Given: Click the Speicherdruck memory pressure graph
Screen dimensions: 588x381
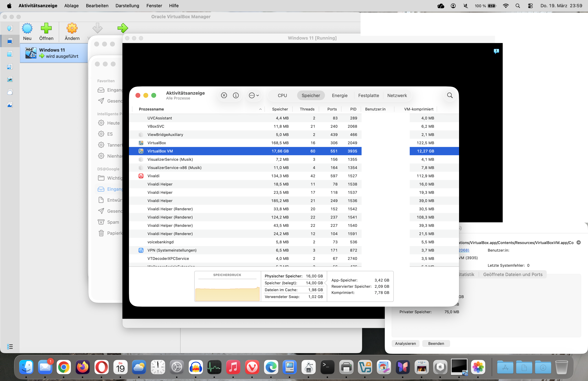Looking at the screenshot, I should [227, 286].
